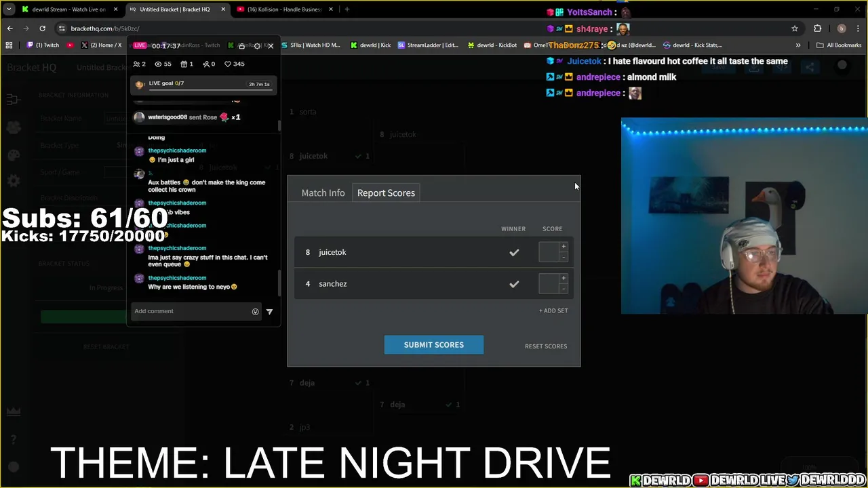Click the "Aux battles" chat message
Viewport: 868px width, 488px height.
pos(207,186)
